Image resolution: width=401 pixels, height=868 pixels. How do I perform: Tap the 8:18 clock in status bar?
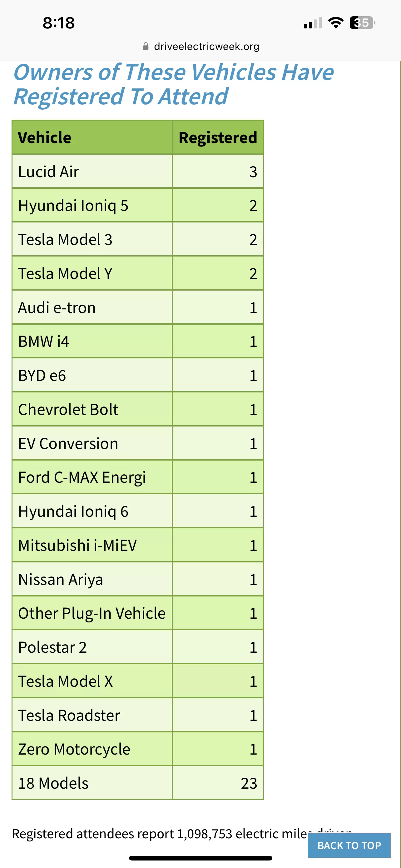click(x=59, y=23)
